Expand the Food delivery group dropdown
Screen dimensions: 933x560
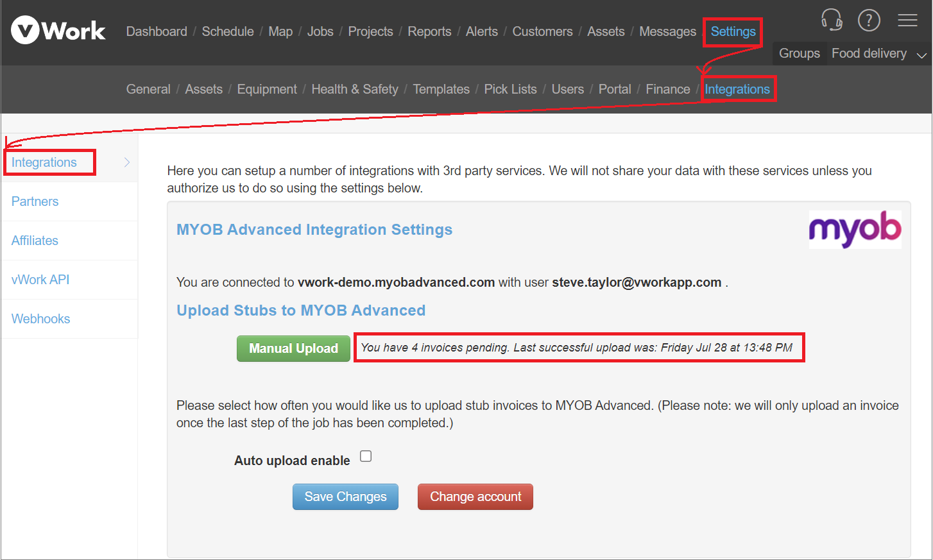pyautogui.click(x=921, y=55)
